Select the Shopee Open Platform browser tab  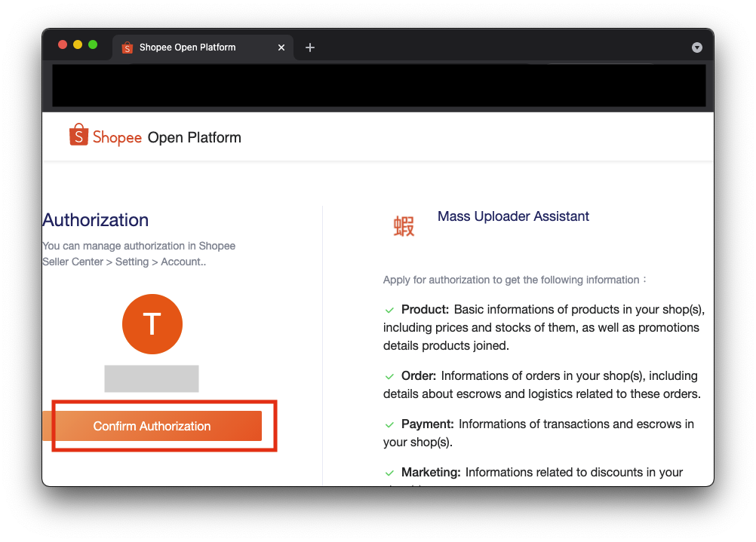[188, 47]
